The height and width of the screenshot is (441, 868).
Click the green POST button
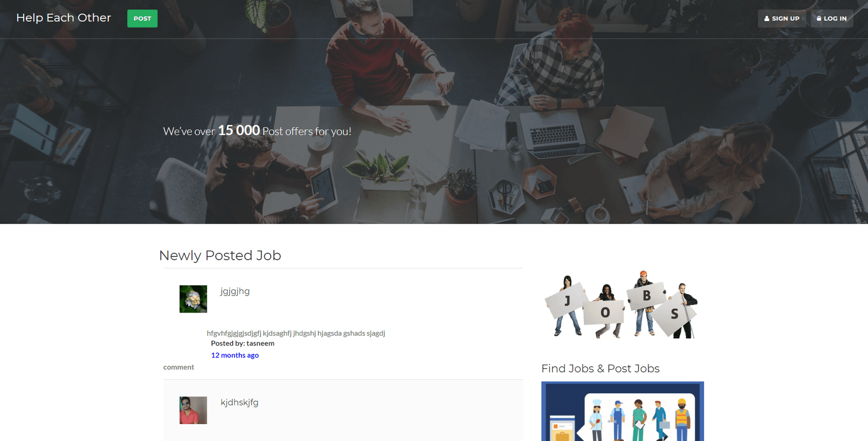(142, 18)
